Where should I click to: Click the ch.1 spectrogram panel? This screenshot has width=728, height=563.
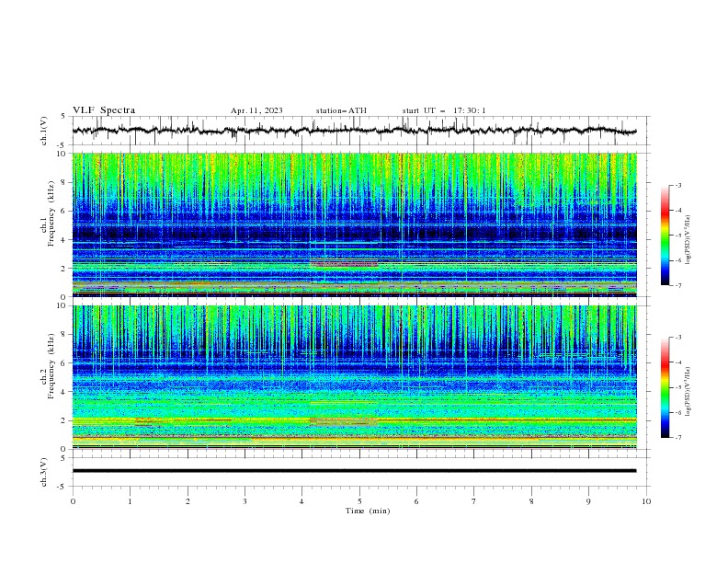[354, 224]
